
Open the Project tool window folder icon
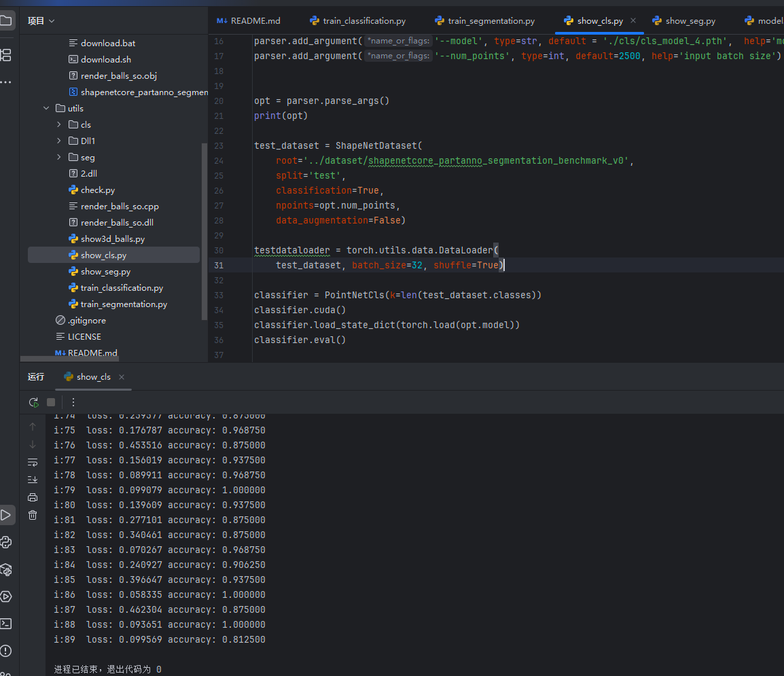tap(5, 20)
